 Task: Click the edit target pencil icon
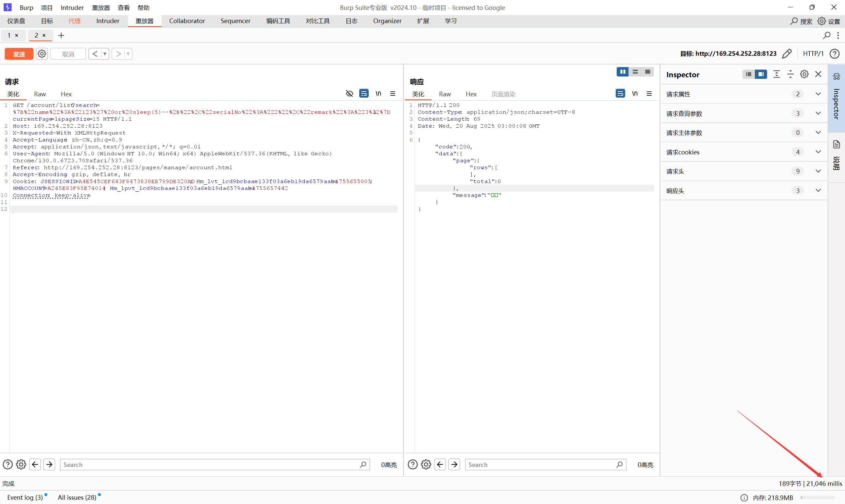(787, 54)
